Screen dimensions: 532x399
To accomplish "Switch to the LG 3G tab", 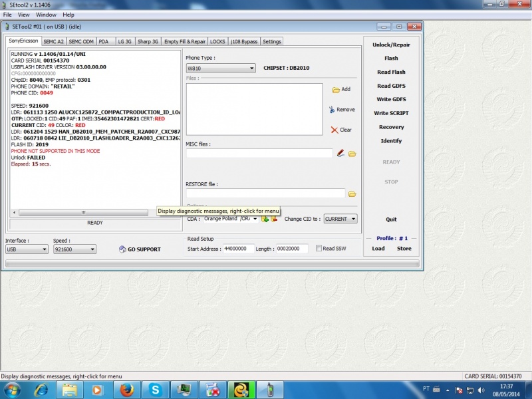I will click(124, 41).
